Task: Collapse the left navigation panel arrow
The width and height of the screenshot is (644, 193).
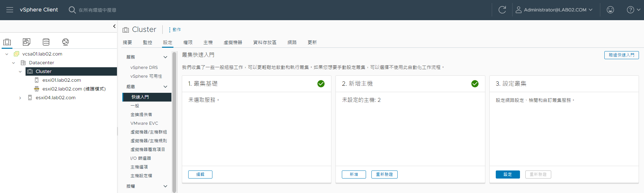Action: 114,26
